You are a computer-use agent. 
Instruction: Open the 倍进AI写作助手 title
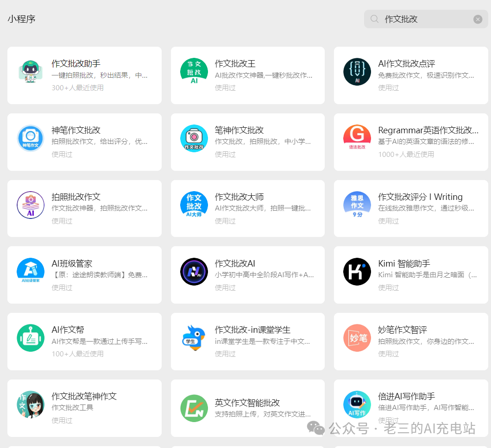(x=406, y=396)
